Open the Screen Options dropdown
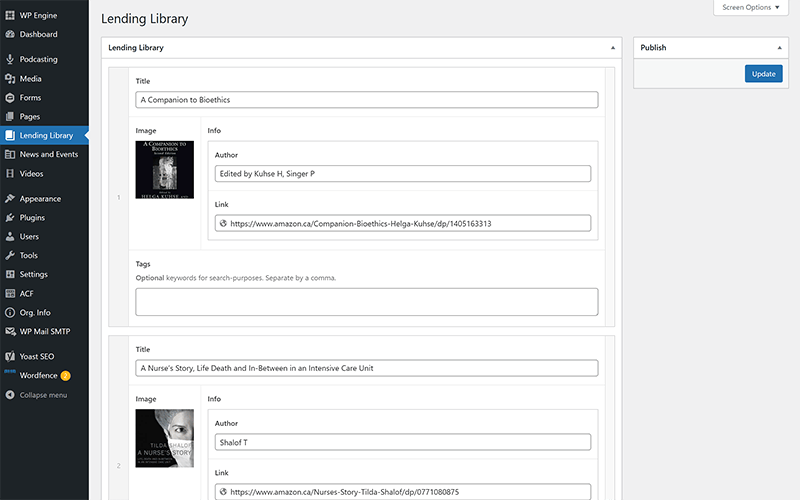 click(x=750, y=7)
